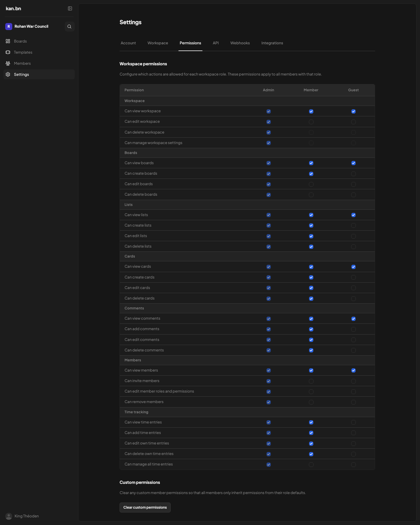Image resolution: width=420 pixels, height=525 pixels.
Task: Click the Templates icon in sidebar
Action: pos(8,52)
